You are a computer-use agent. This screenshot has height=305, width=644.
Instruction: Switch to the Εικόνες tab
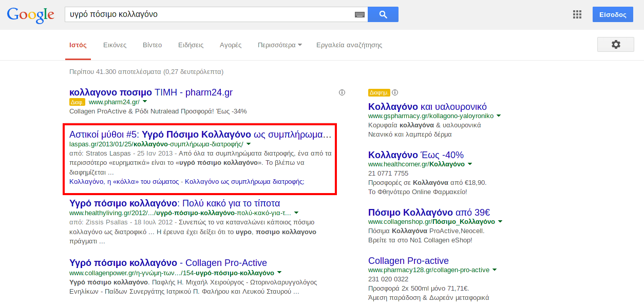pos(115,45)
